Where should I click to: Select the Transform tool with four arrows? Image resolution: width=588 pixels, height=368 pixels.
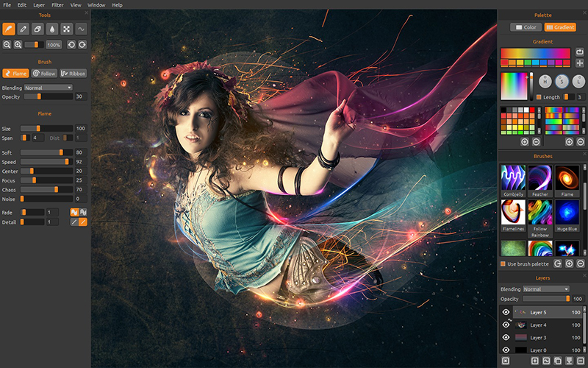tap(66, 29)
